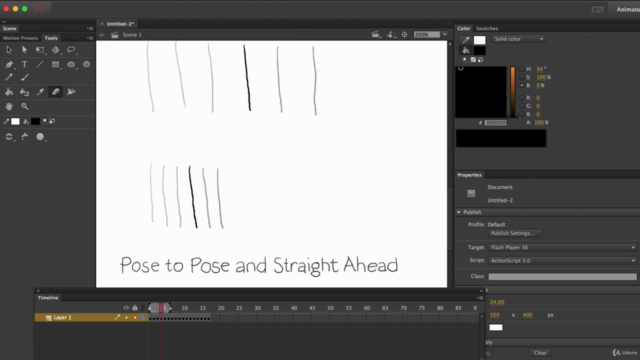Select the Red (R) radio button
640x360 pixels.
[x=522, y=98]
